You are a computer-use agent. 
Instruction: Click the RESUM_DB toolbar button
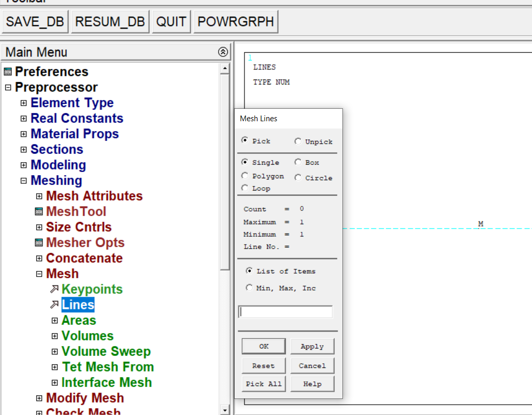[110, 22]
